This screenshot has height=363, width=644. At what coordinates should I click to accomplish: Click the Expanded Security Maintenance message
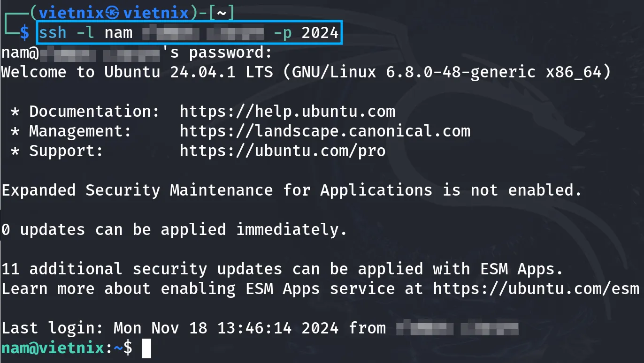(x=292, y=190)
